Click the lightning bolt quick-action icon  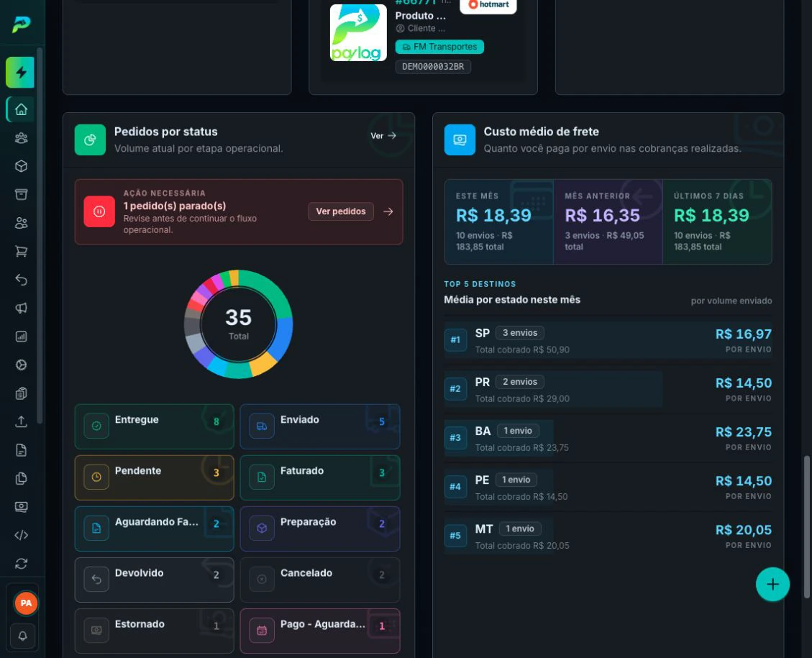(20, 73)
